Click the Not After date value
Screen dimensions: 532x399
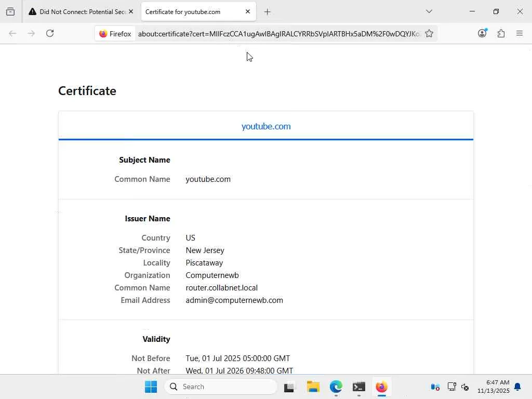click(239, 371)
